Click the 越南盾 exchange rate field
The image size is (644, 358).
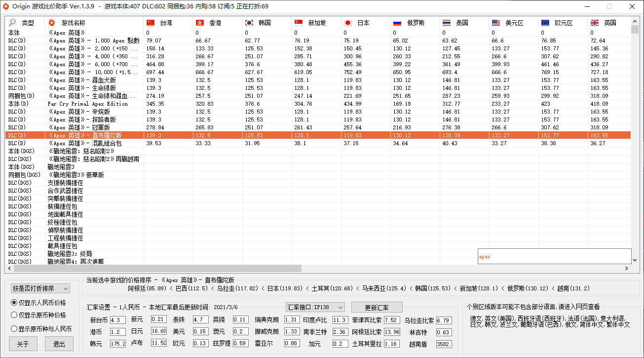(444, 344)
